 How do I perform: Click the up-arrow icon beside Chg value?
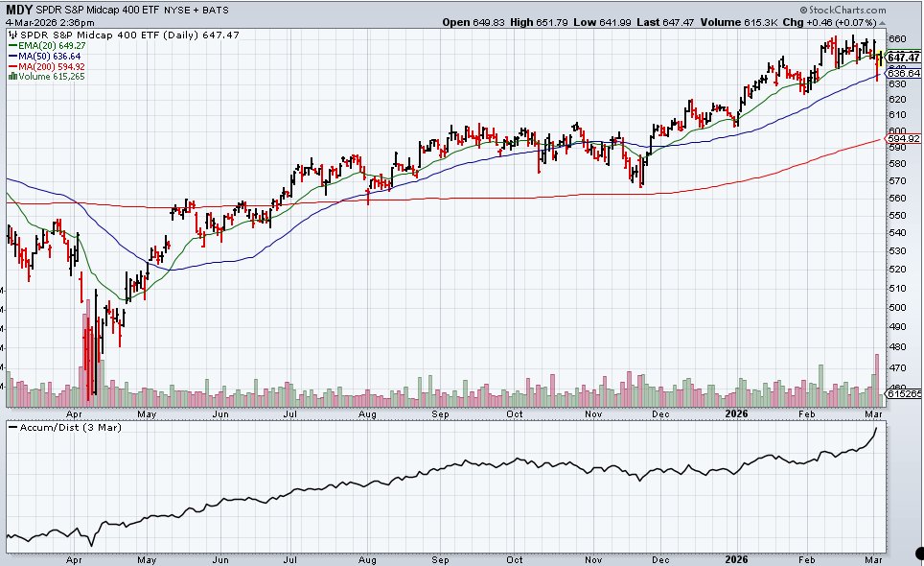(x=882, y=23)
